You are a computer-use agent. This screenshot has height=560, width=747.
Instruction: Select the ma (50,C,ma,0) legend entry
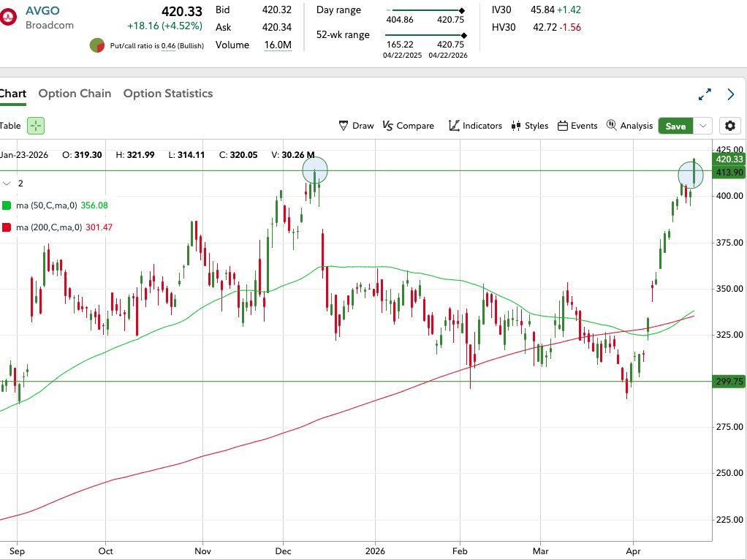(46, 205)
